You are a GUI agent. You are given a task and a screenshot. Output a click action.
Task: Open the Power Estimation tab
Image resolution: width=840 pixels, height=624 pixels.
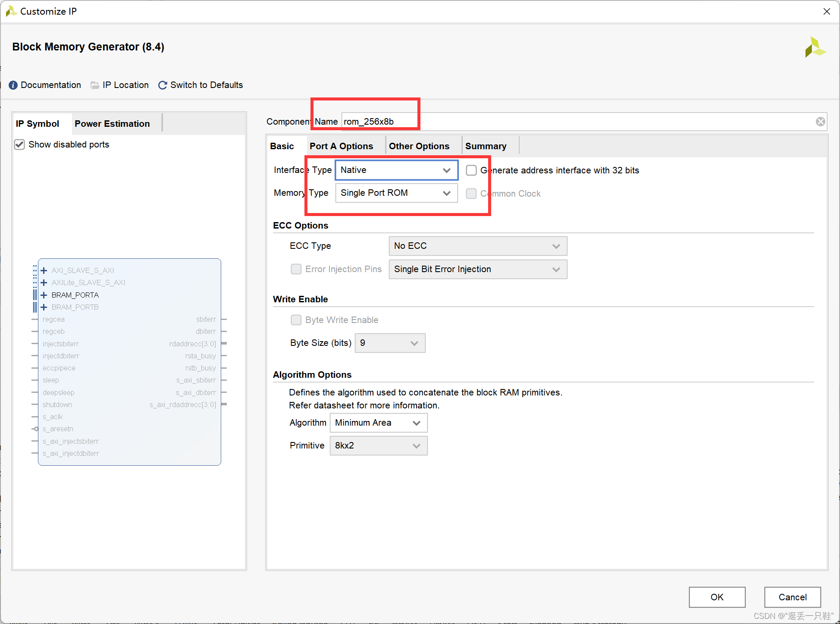point(112,124)
